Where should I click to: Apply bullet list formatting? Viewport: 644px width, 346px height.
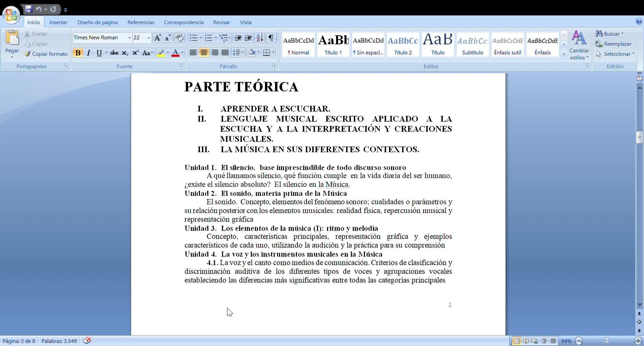coord(194,38)
